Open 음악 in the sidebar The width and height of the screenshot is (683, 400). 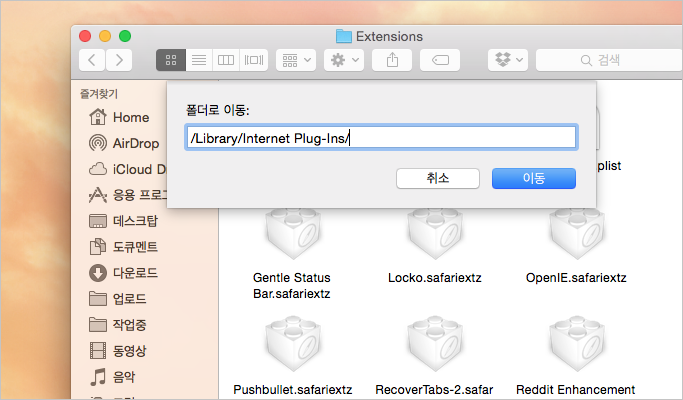(112, 376)
